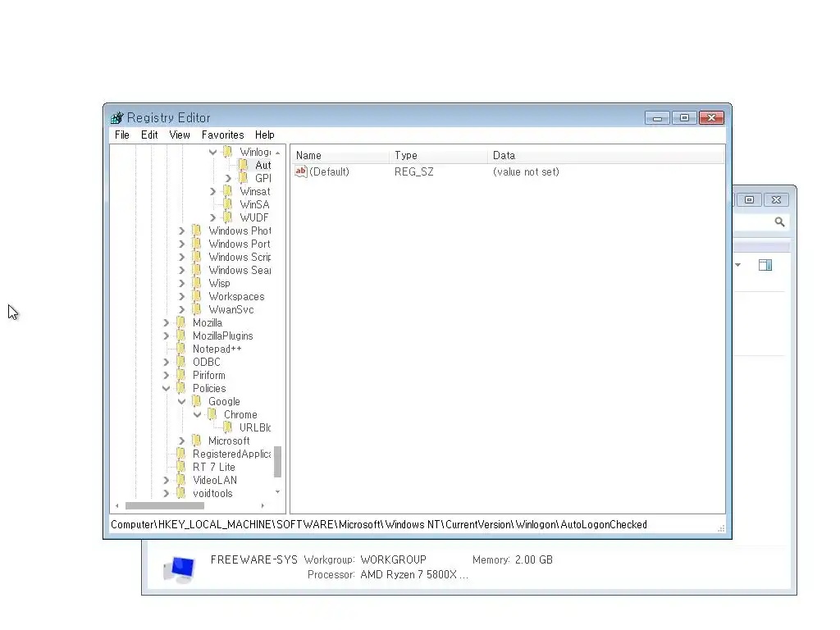Expand the Wisp key

181,283
